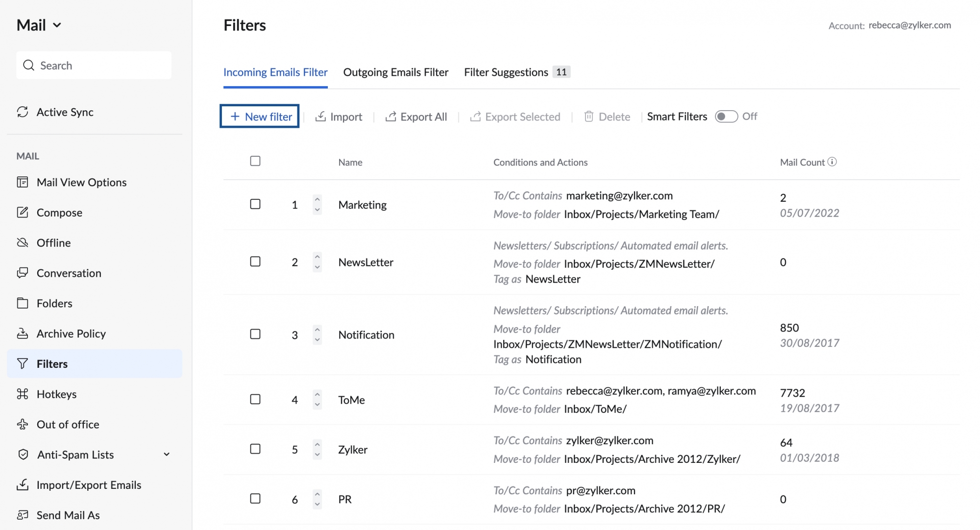Viewport: 980px width, 530px height.
Task: Expand Anti-Spam Lists dropdown in sidebar
Action: 168,454
